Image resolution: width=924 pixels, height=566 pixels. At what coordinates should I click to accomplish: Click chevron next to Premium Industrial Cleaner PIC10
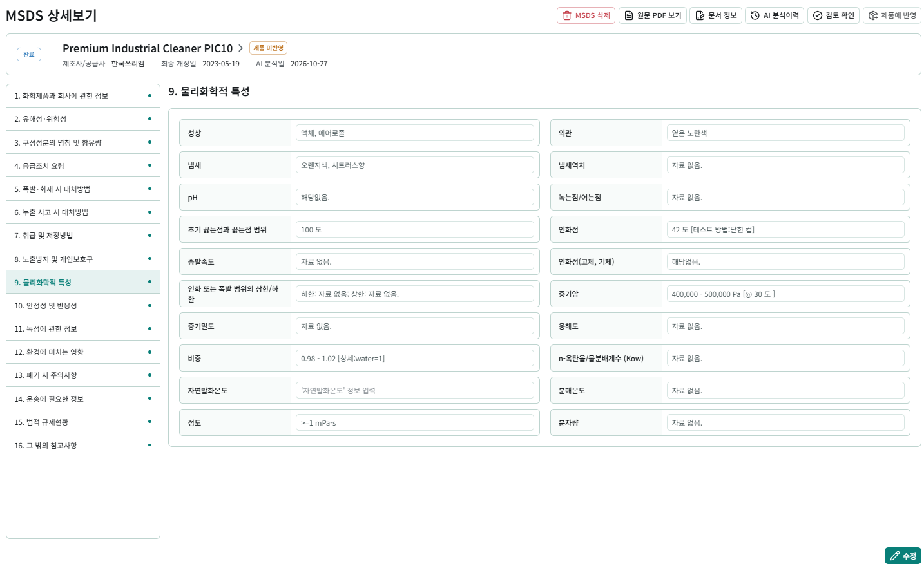point(240,48)
